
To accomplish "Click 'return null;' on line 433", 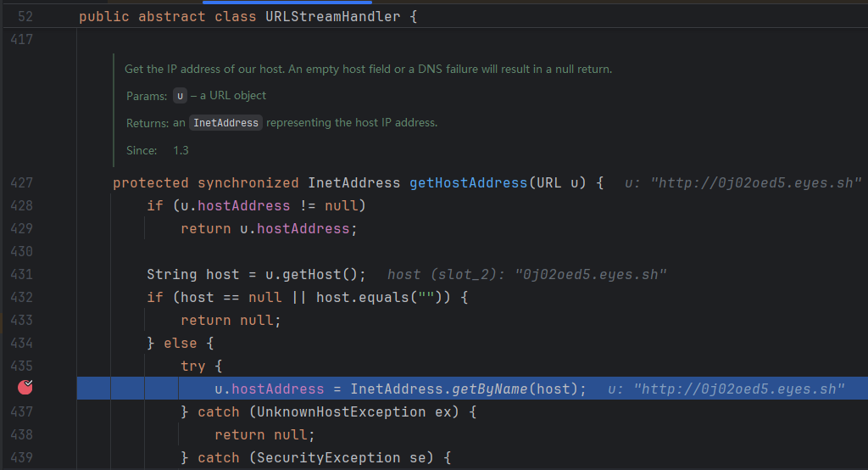I will (231, 321).
